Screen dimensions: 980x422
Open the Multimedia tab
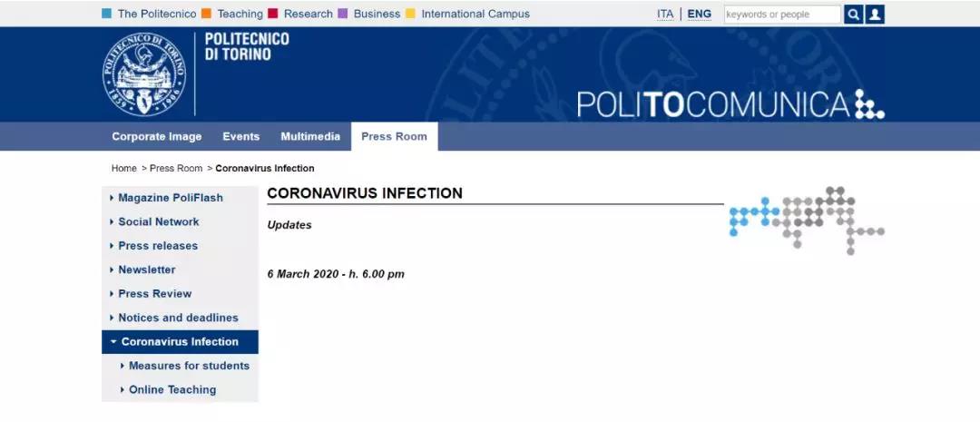(310, 136)
